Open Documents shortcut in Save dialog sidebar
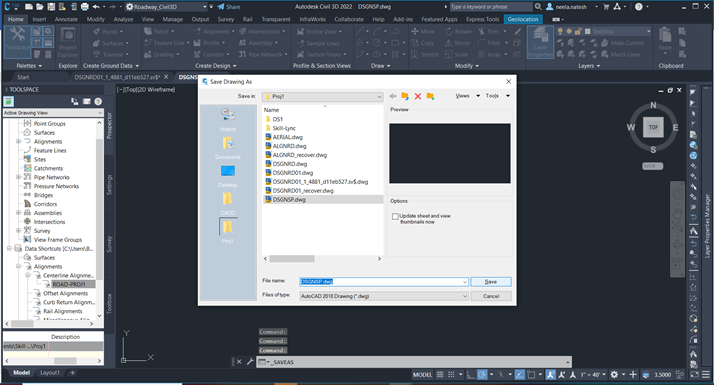 click(x=228, y=147)
